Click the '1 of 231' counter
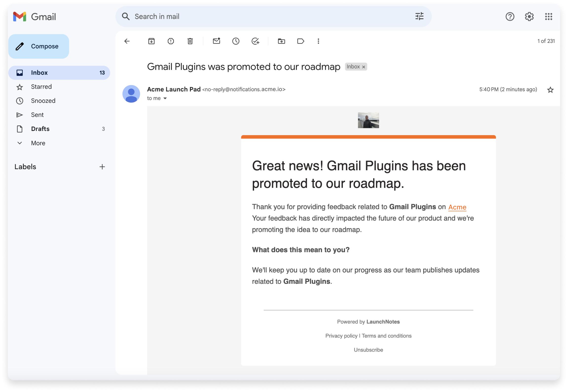The height and width of the screenshot is (392, 568). click(x=546, y=41)
